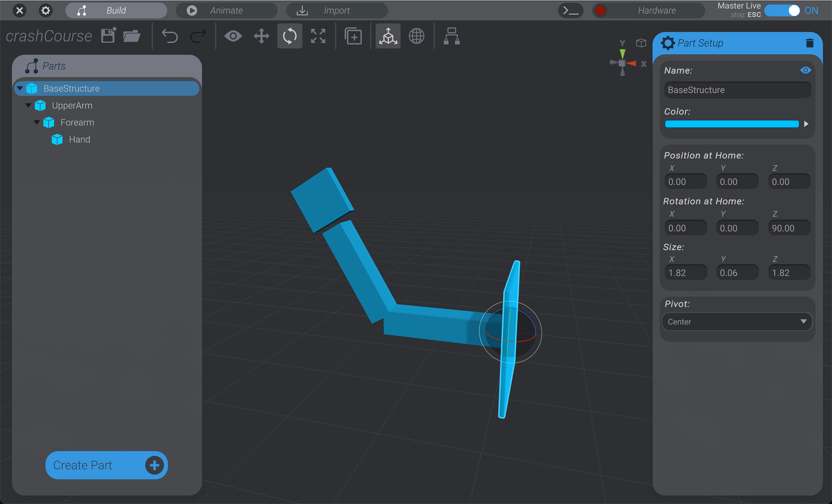Viewport: 832px width, 504px height.
Task: Toggle BaseStructure name visibility eye icon
Action: (x=806, y=70)
